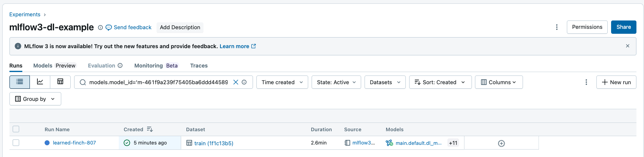Open the Group by dropdown
The height and width of the screenshot is (157, 644).
pos(35,99)
